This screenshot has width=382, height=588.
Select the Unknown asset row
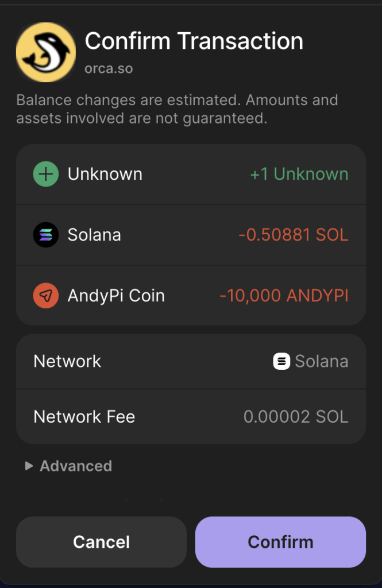coord(191,174)
